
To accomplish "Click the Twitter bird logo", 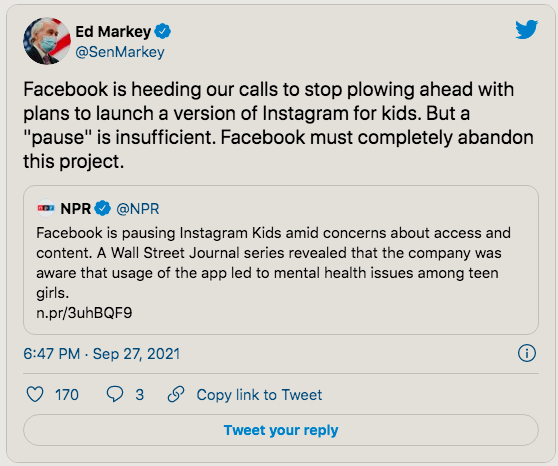I will click(x=527, y=30).
